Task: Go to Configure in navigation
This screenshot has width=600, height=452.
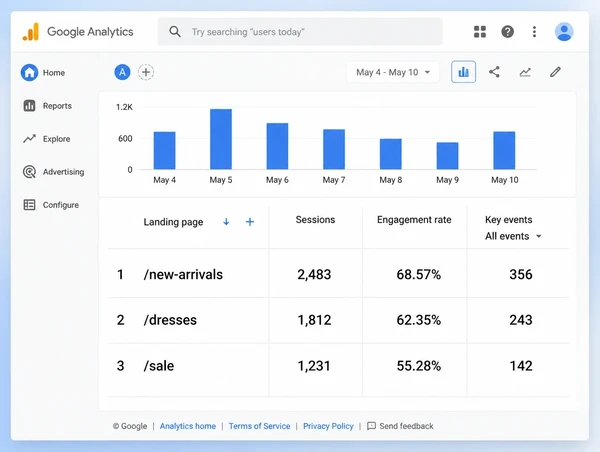Action: click(x=61, y=205)
